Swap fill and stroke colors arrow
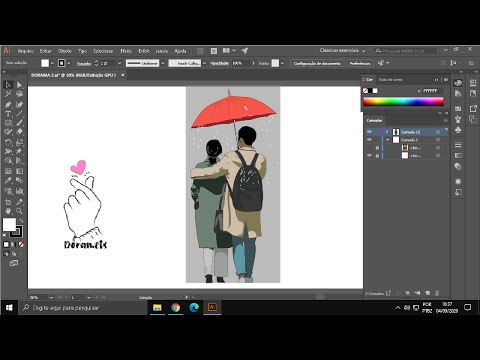The width and height of the screenshot is (480, 360). click(21, 221)
